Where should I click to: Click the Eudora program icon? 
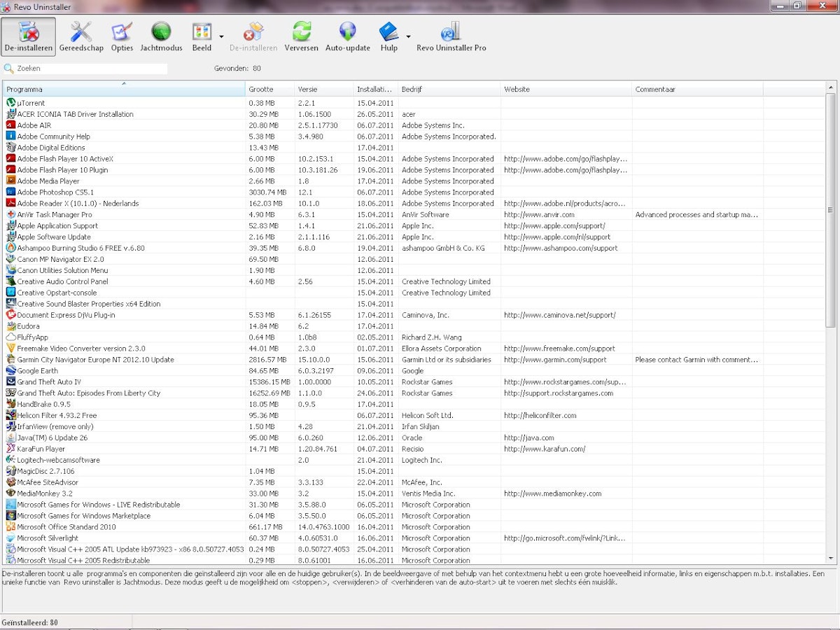pyautogui.click(x=10, y=325)
